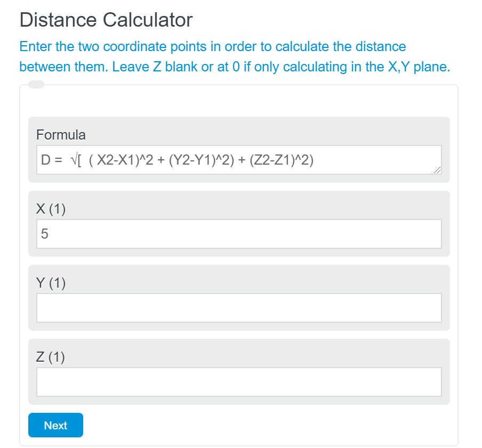Click the Formula field label
This screenshot has width=482, height=448.
coord(61,135)
